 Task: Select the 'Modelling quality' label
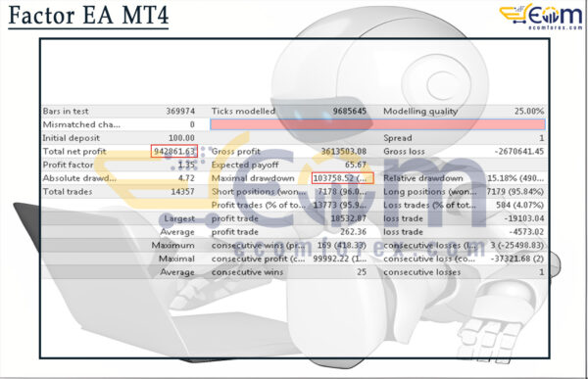point(420,112)
